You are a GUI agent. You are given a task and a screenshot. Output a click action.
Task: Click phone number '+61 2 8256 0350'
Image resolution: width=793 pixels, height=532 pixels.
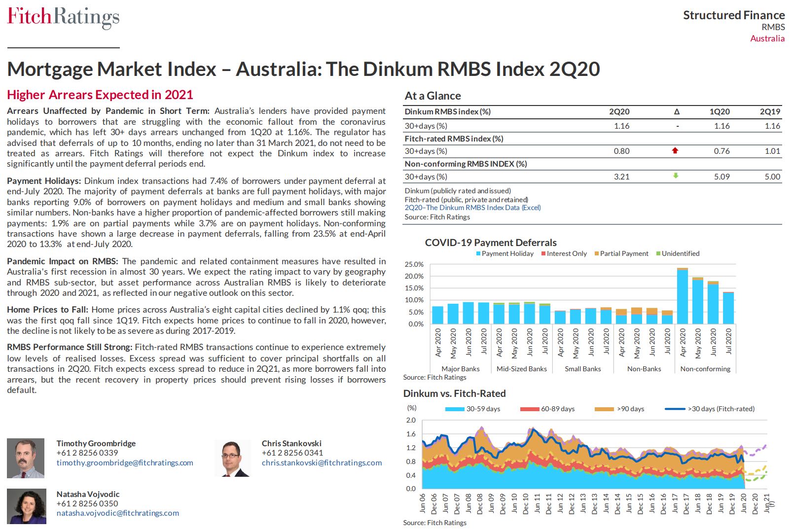(x=87, y=503)
